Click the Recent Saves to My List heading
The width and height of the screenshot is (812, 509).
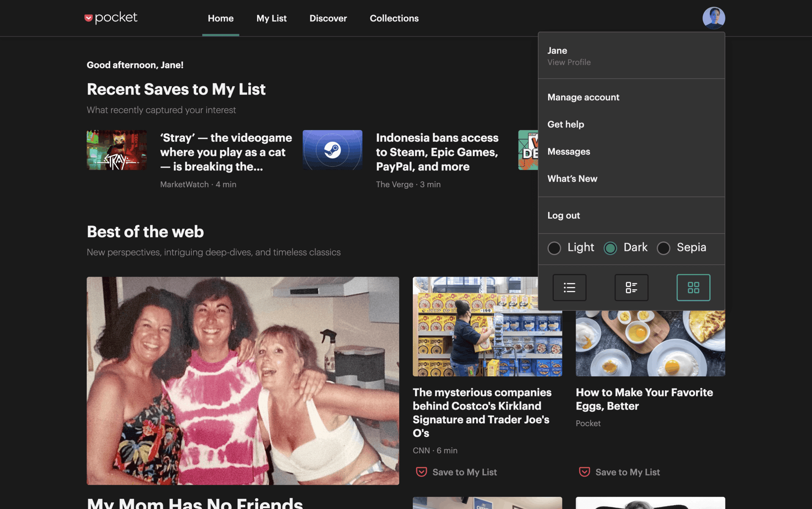point(176,89)
